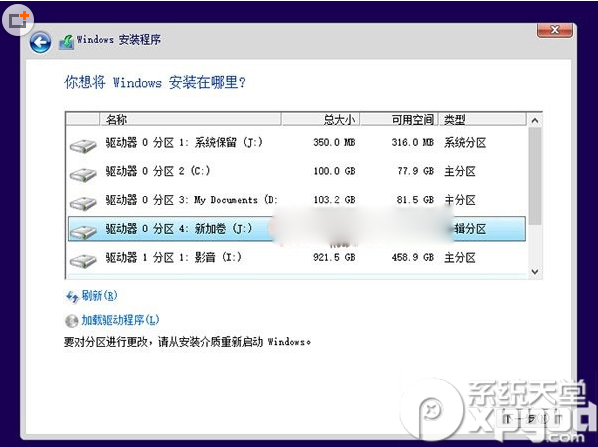Click the 350.0 MB total size cell

coord(334,143)
